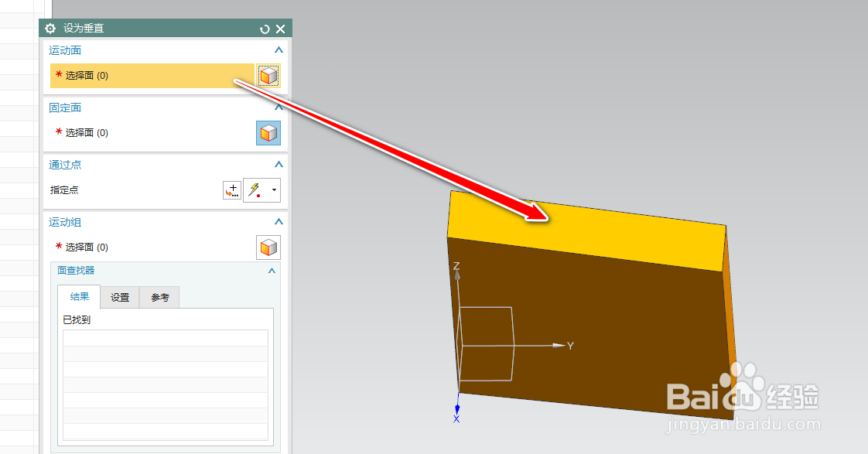Activate the 运动面 选择面 (0) field
The height and width of the screenshot is (454, 868).
click(x=152, y=76)
